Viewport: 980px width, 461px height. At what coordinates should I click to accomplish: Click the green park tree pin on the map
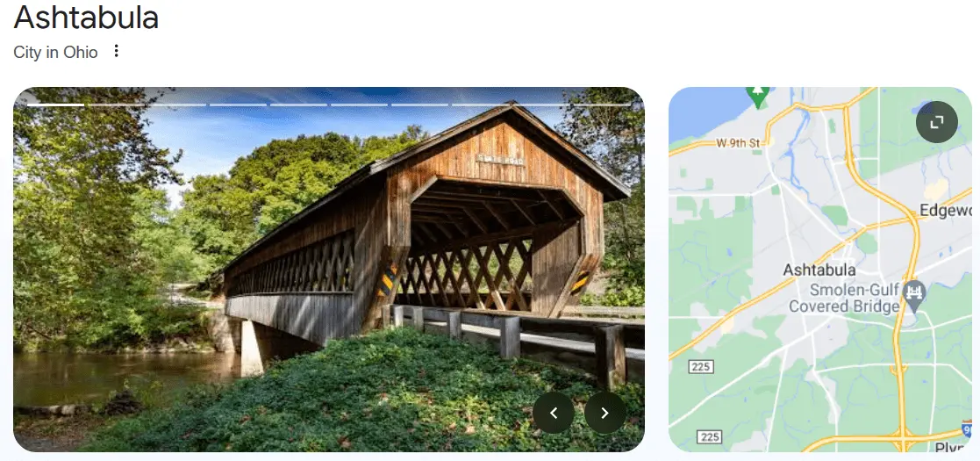click(x=758, y=97)
